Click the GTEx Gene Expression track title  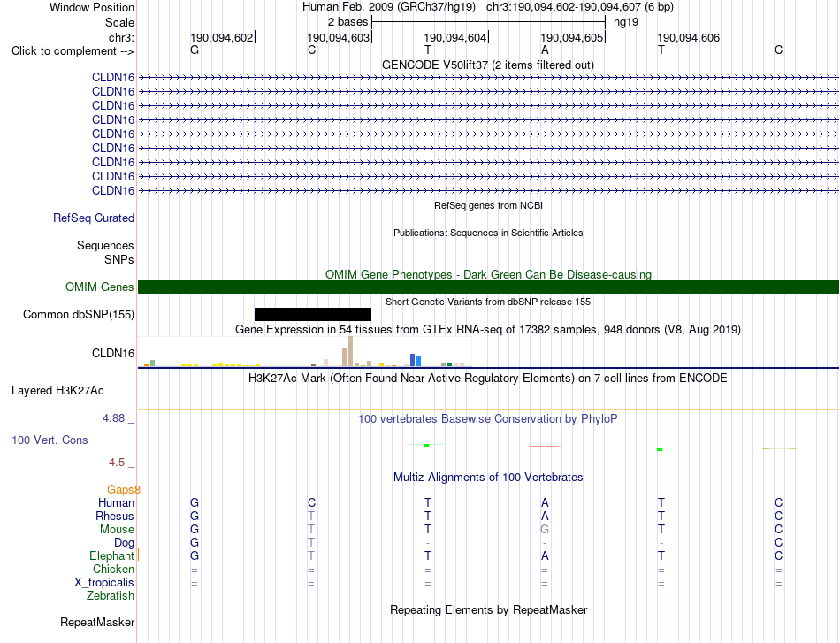[x=488, y=330]
